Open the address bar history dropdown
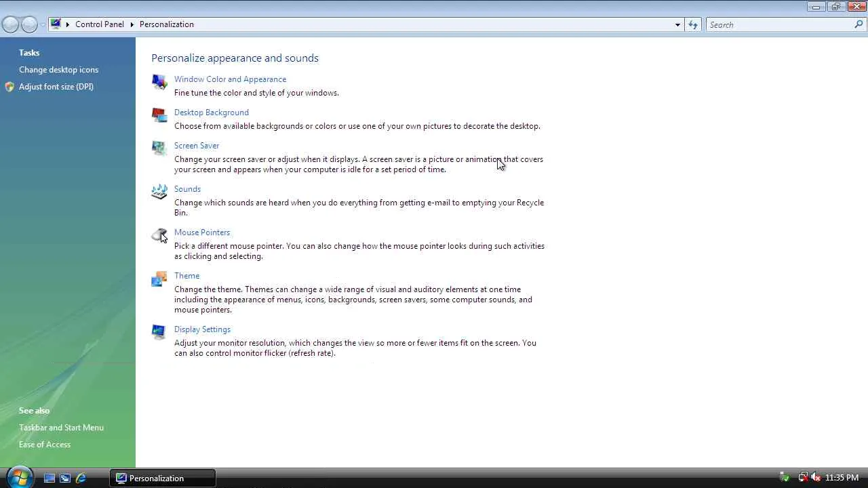868x488 pixels. [677, 24]
